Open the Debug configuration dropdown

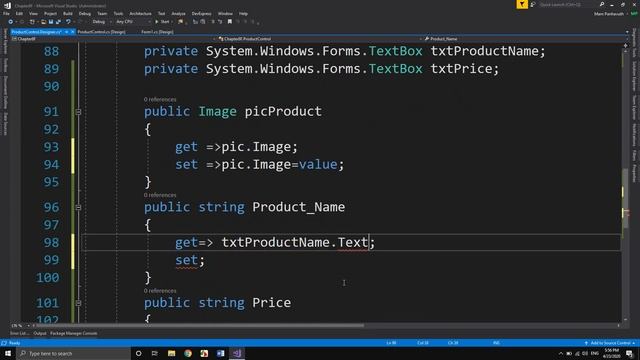(x=102, y=22)
